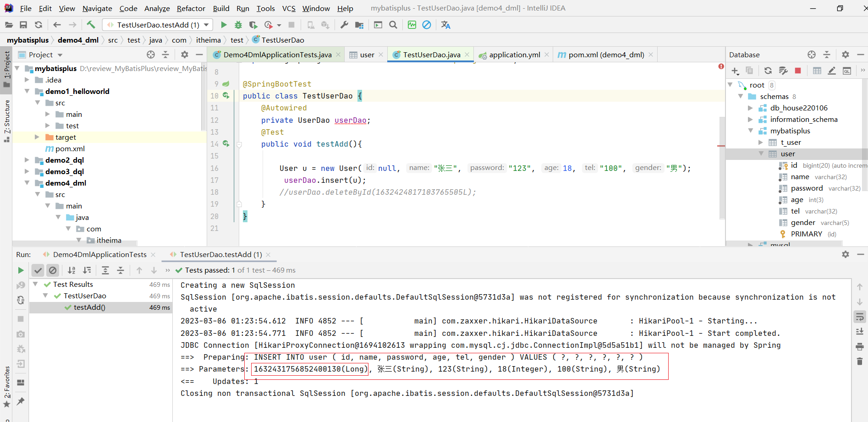Screen dimensions: 868x422
Task: Toggle Show Passed tests checkmark button
Action: (38, 270)
